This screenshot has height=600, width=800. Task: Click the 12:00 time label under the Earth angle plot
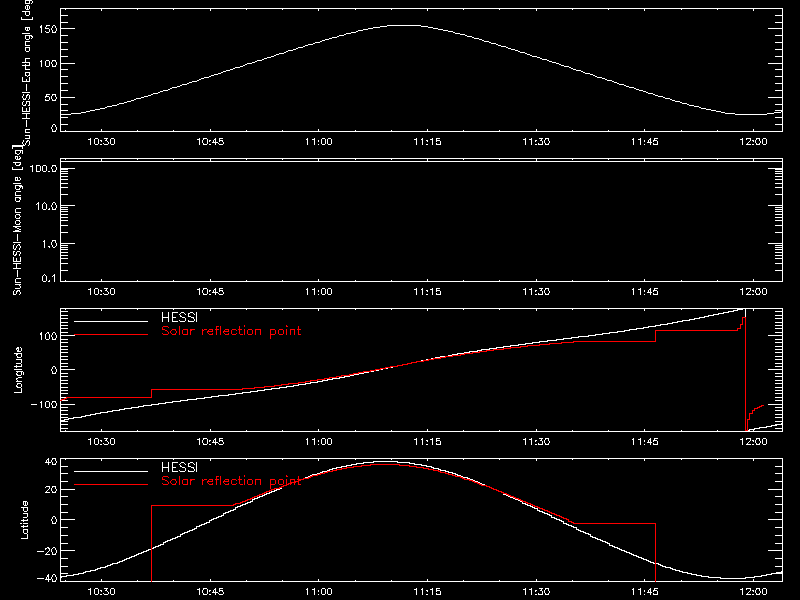754,142
